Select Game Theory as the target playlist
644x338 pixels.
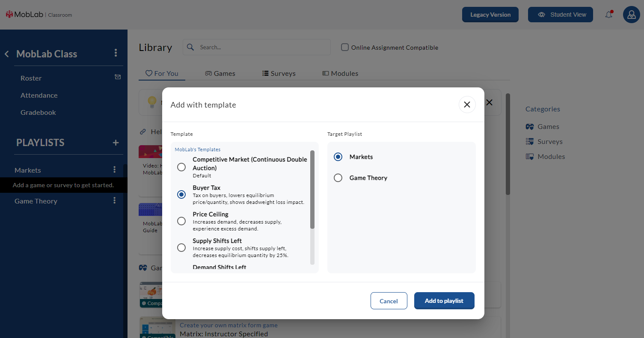coord(338,178)
